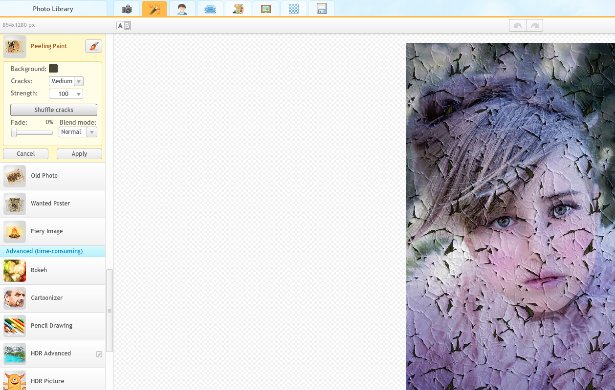The height and width of the screenshot is (390, 615).
Task: Click the small page icon beside A
Action: [x=127, y=26]
